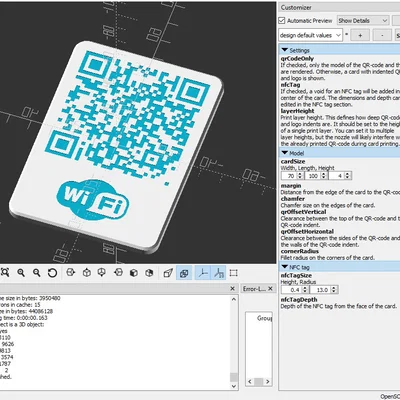This screenshot has height=400, width=400.
Task: Collapse the Model section
Action: coord(285,153)
